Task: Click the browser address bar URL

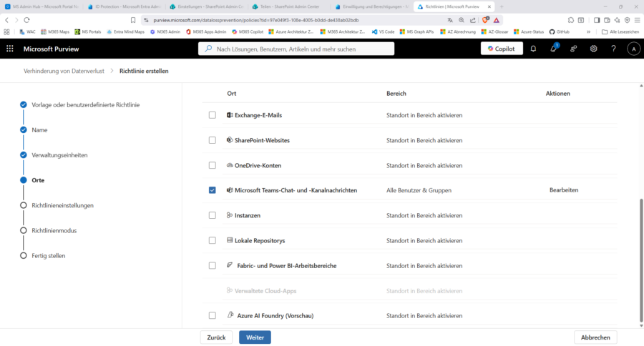Action: coord(256,20)
